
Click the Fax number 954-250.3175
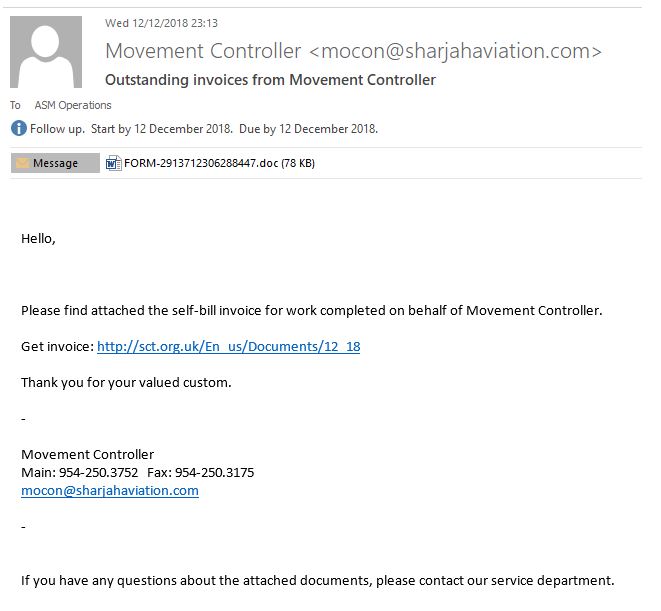[x=215, y=472]
